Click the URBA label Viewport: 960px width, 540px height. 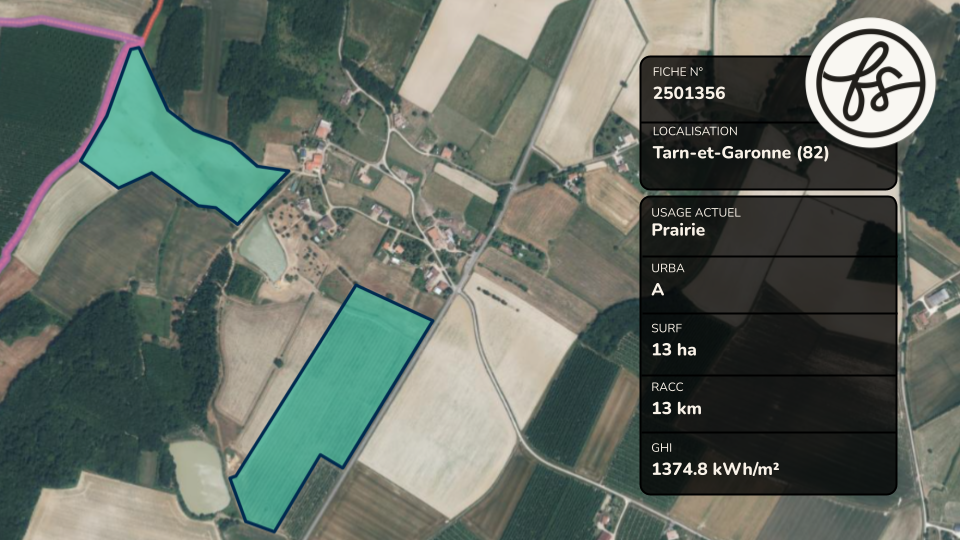667,268
